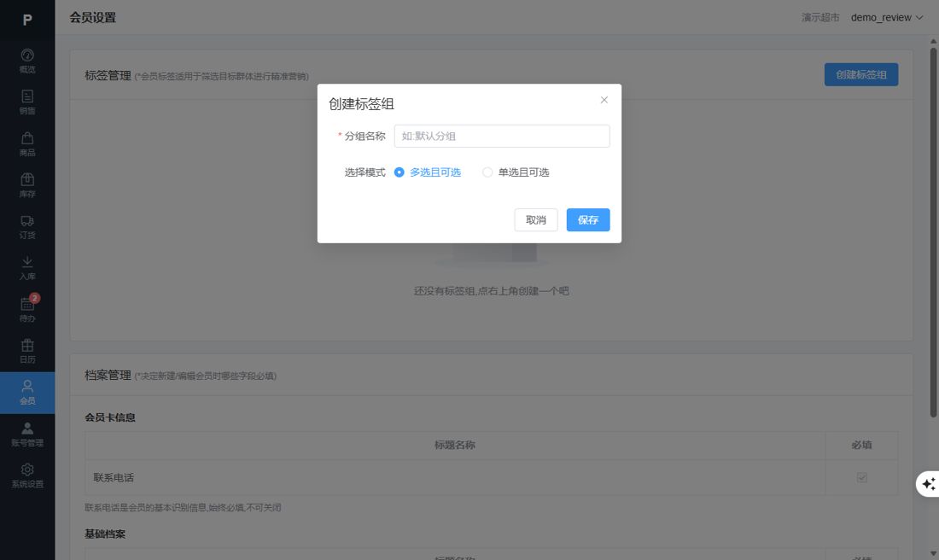
Task: Open the 商品 products sidebar icon
Action: pos(27,143)
